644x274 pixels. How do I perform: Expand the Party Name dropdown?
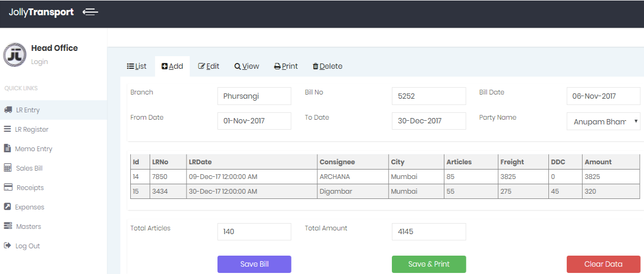[x=603, y=121]
